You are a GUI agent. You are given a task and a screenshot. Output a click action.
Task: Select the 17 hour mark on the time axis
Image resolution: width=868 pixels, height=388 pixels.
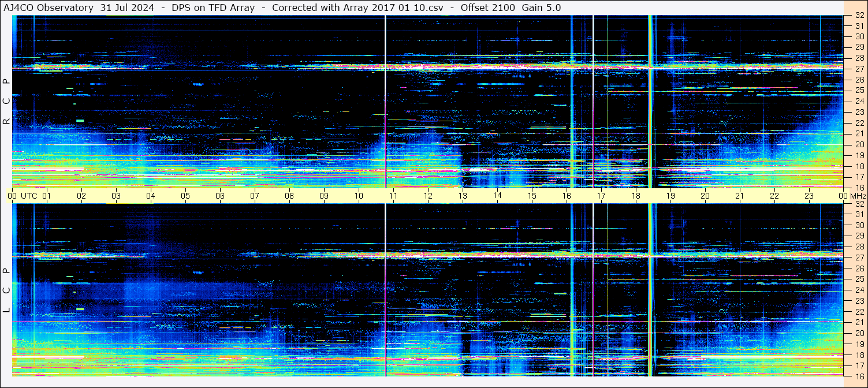click(601, 196)
